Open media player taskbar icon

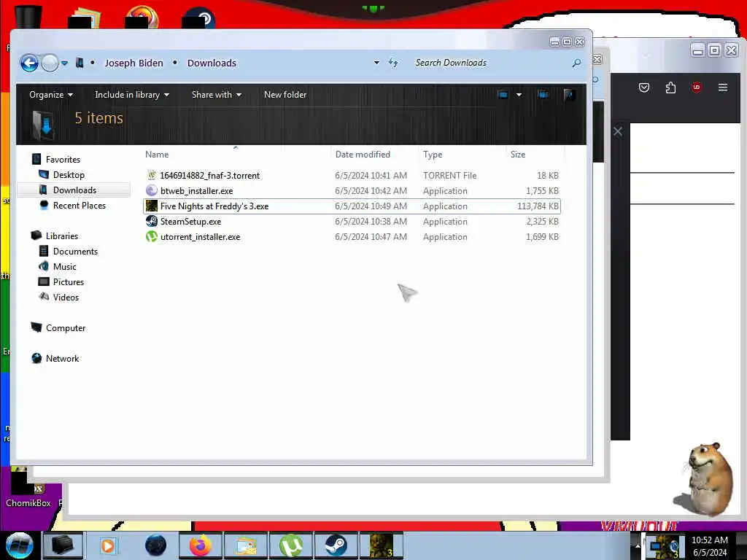pyautogui.click(x=109, y=545)
